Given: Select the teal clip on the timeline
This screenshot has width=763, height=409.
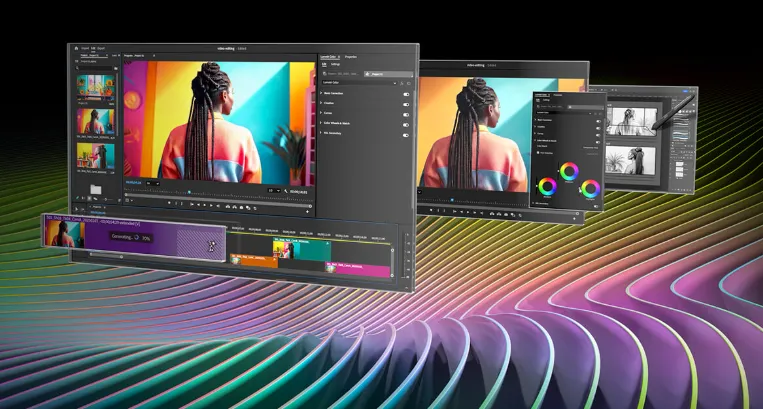Looking at the screenshot, I should click(311, 251).
